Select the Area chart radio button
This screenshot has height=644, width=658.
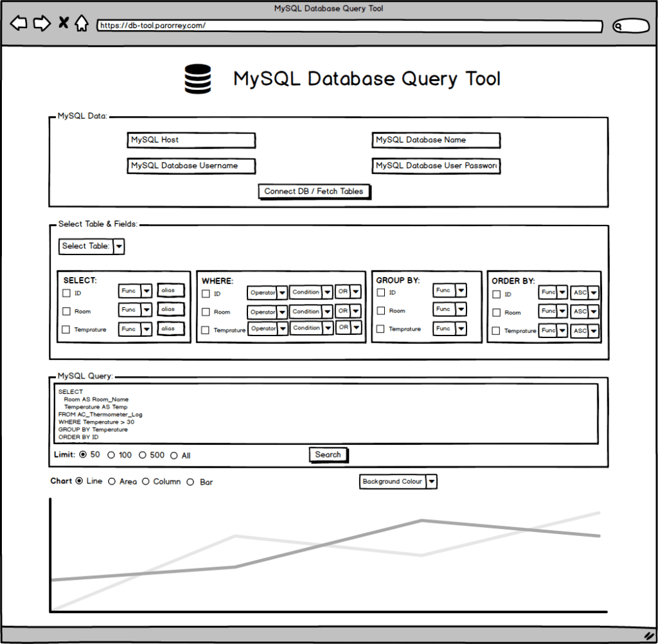112,482
